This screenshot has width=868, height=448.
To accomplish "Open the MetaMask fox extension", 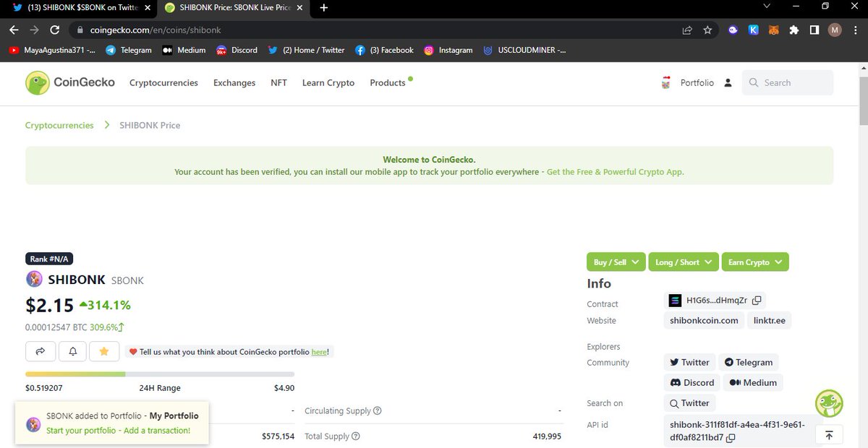I will click(x=774, y=30).
